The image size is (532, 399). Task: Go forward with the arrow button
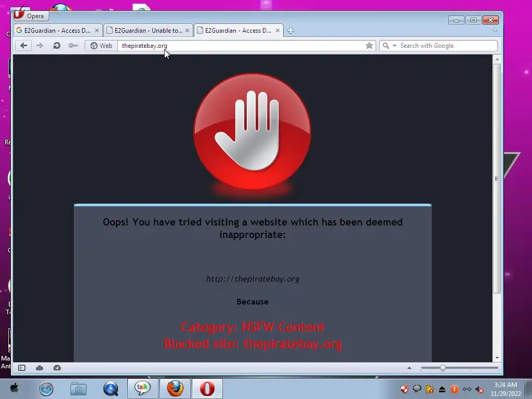39,46
